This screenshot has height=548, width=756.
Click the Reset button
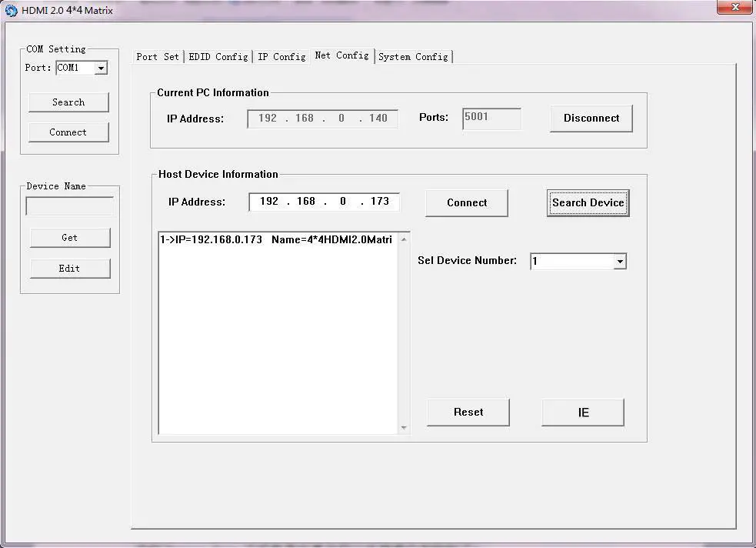click(x=468, y=412)
